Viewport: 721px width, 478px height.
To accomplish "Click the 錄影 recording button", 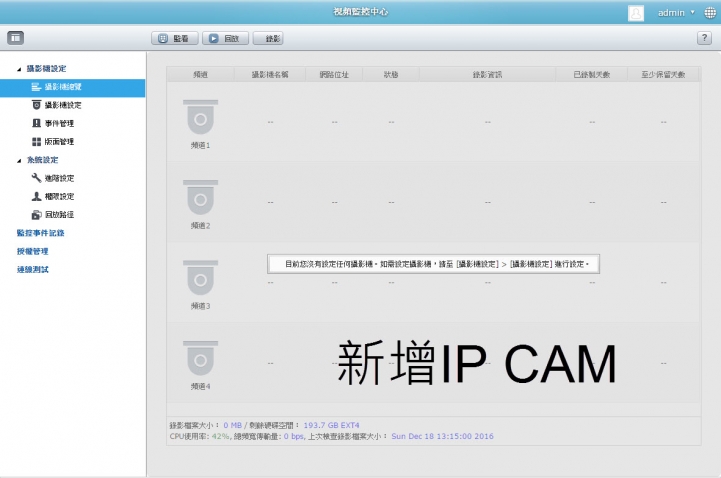I will coord(268,39).
